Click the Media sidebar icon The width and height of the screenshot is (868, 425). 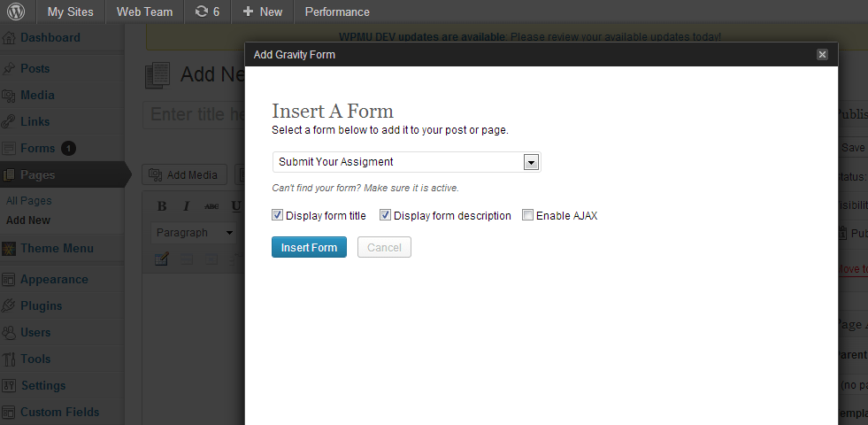[x=8, y=96]
